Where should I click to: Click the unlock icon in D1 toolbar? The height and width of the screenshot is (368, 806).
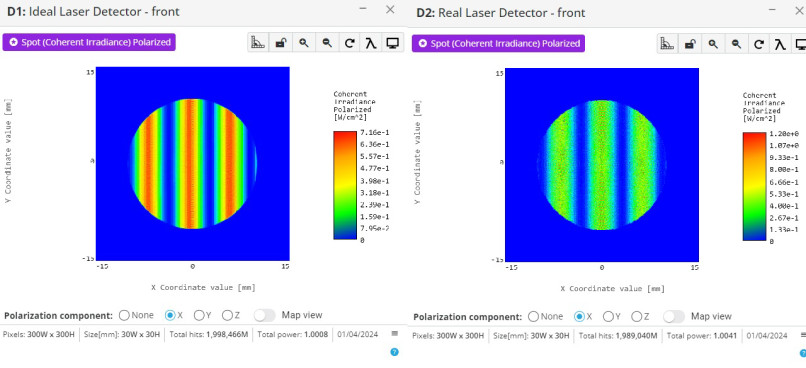click(x=281, y=43)
